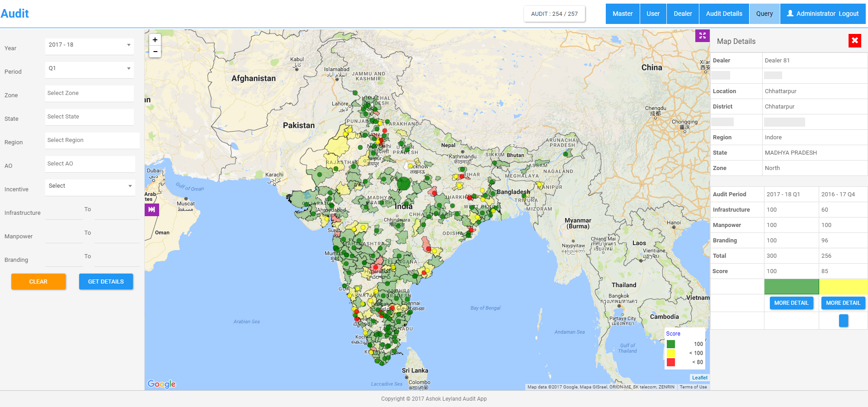Click the GET DETAILS button
868x407 pixels.
pyautogui.click(x=106, y=281)
